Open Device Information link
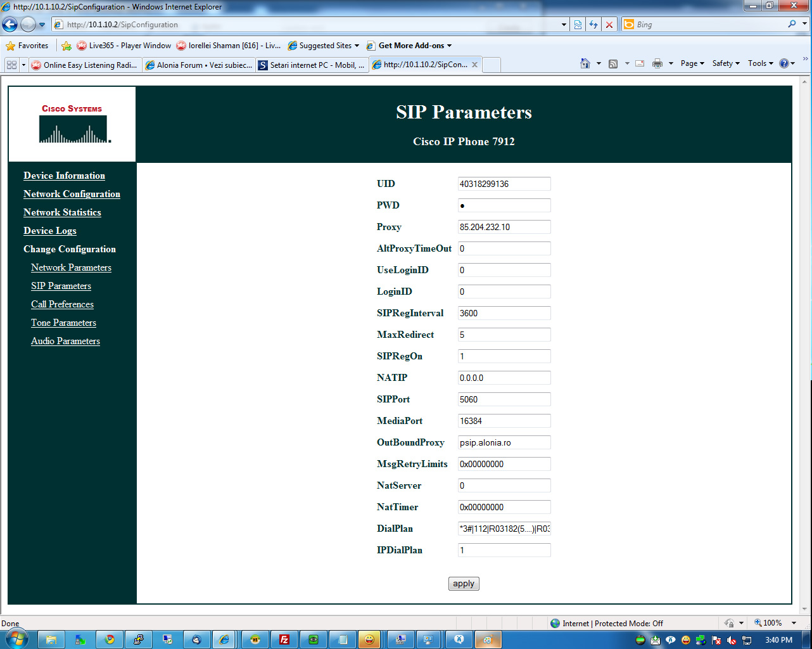Image resolution: width=812 pixels, height=649 pixels. point(64,176)
